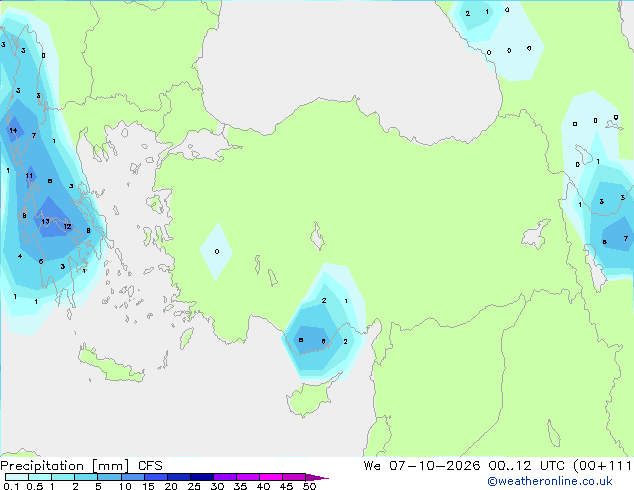This screenshot has width=634, height=490.
Task: Click the "45" legend scale label
Action: coord(286,486)
